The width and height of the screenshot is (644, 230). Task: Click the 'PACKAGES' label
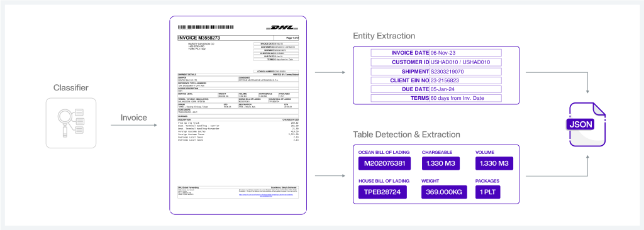pyautogui.click(x=487, y=181)
